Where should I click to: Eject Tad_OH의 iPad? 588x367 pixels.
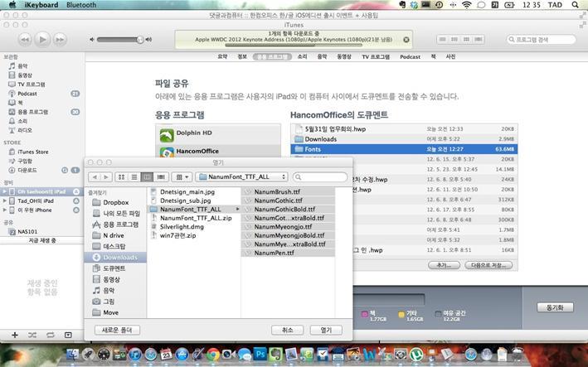[76, 200]
